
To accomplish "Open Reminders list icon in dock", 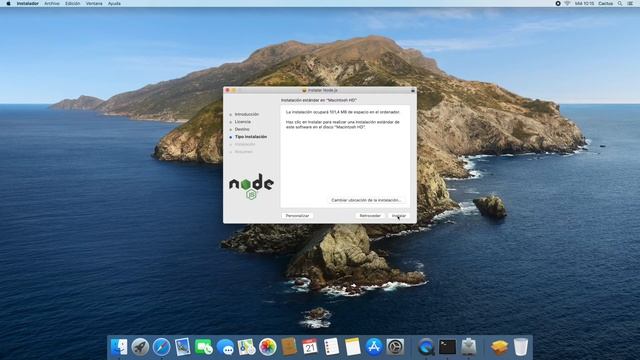I will (x=331, y=347).
